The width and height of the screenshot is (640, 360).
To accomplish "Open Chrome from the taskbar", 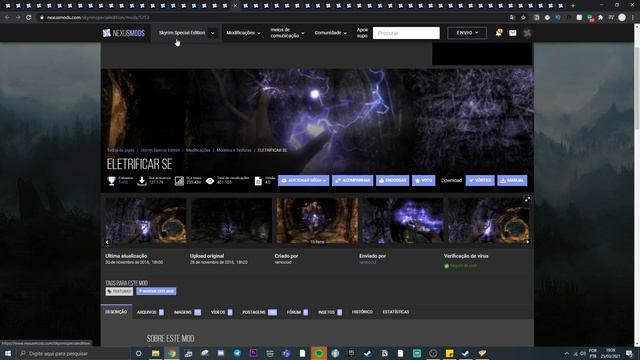I will coord(172,353).
